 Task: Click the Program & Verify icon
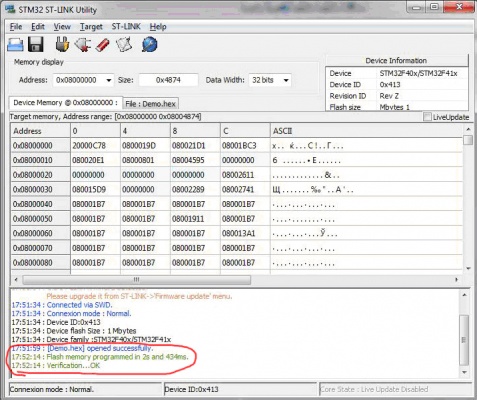tap(124, 44)
